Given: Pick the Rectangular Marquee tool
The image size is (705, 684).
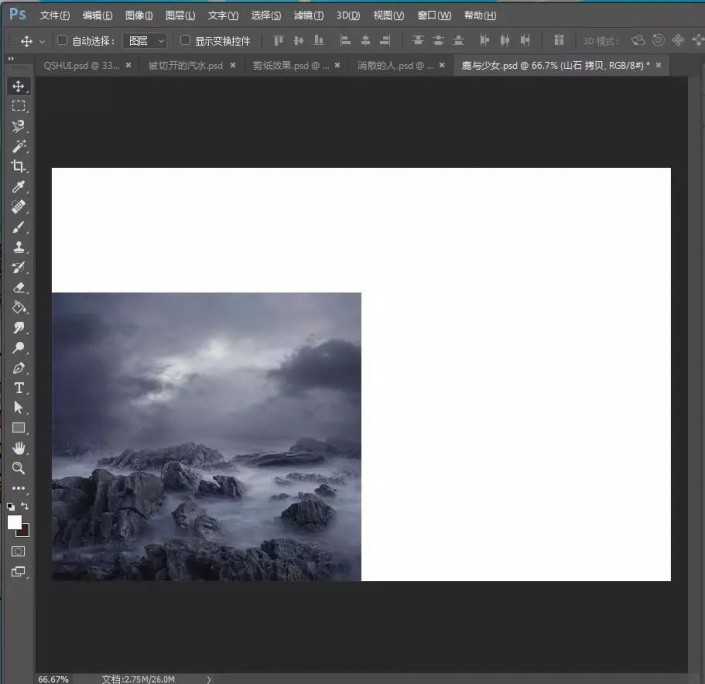Looking at the screenshot, I should click(18, 106).
